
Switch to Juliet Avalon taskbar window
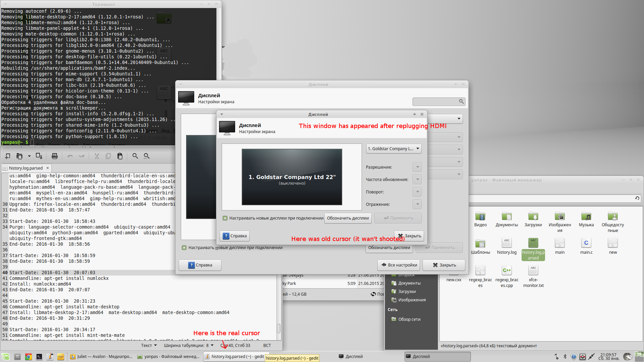point(101,357)
